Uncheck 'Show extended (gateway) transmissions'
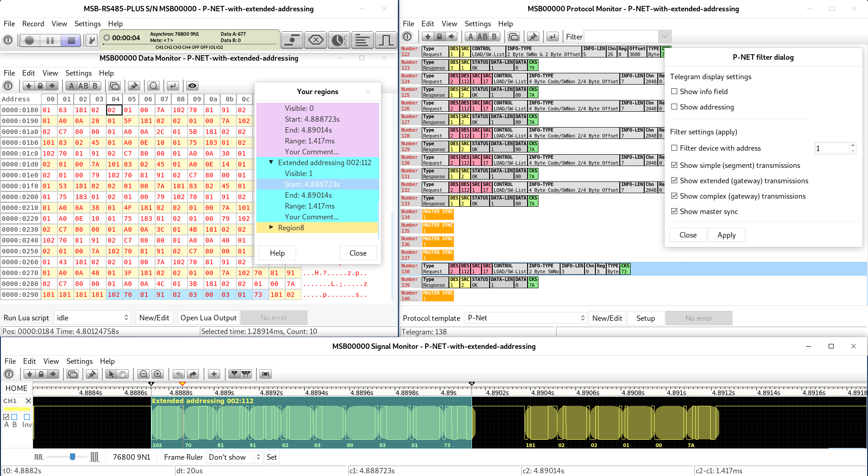Image resolution: width=868 pixels, height=476 pixels. (674, 181)
